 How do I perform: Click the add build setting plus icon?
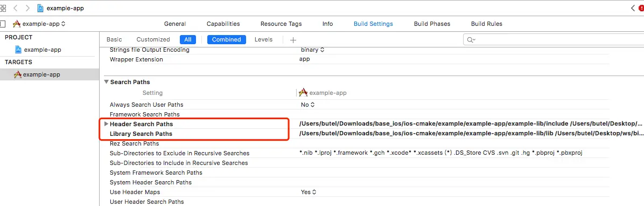293,40
